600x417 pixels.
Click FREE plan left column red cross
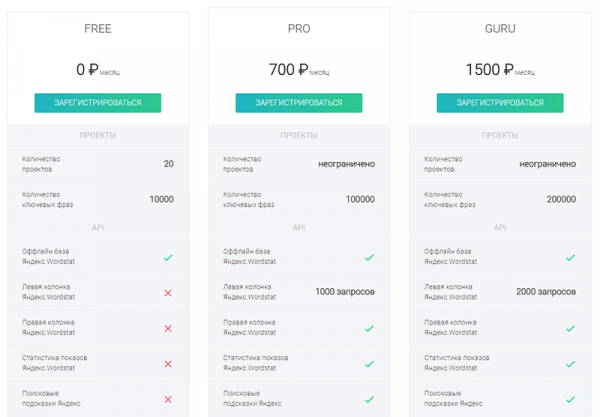pyautogui.click(x=168, y=293)
